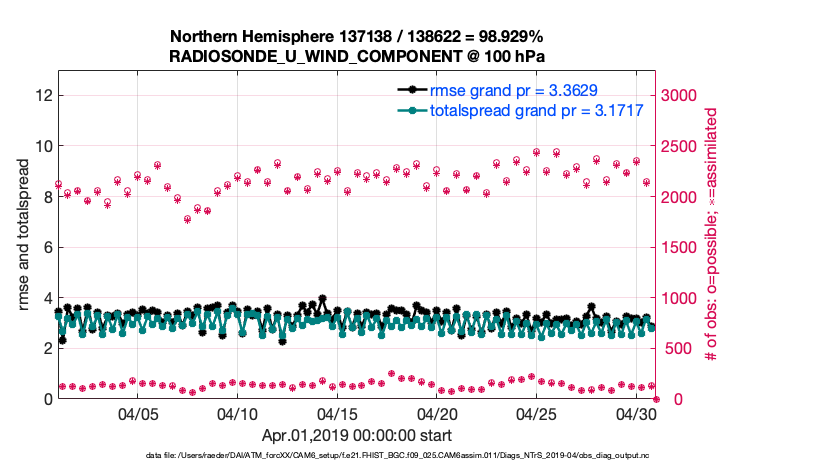
Task: Click the 6 tick on the left axis
Action: tap(46, 247)
